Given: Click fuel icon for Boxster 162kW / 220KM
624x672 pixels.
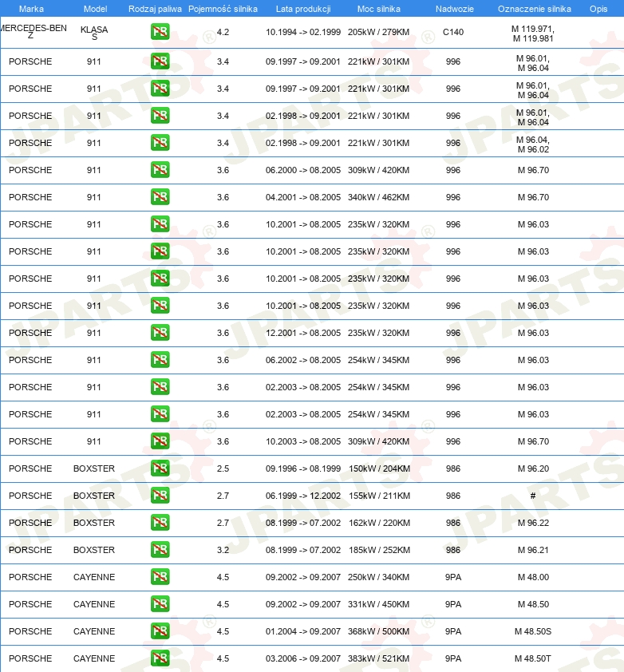Looking at the screenshot, I should 160,523.
